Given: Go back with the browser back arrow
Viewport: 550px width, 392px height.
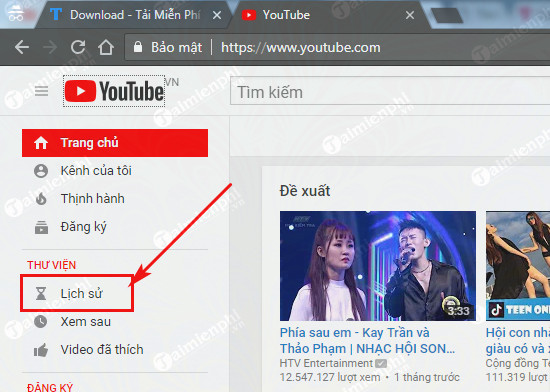Looking at the screenshot, I should click(x=22, y=47).
